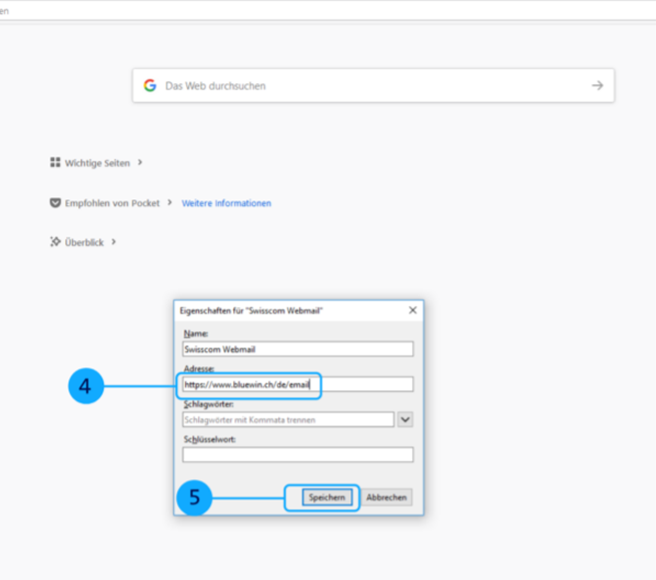656x580 pixels.
Task: Click the Wichtige Seiten grid icon
Action: (55, 162)
